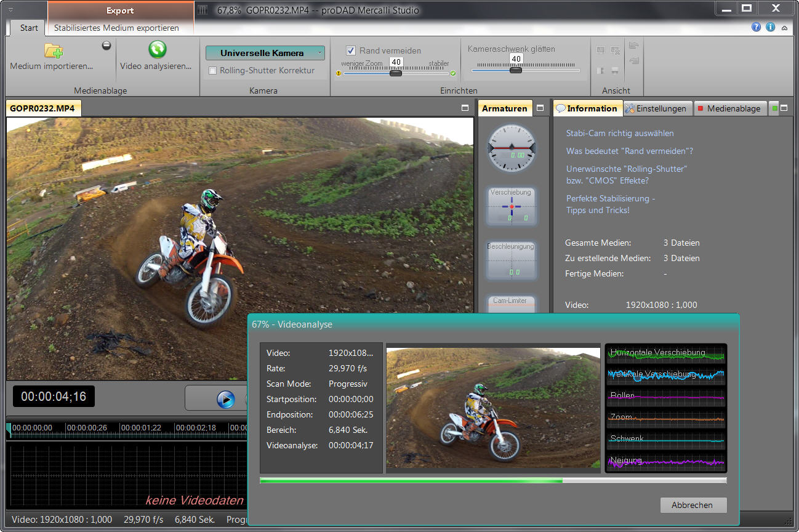Click the Kameraschwenk glätten slider handle
Image resolution: width=799 pixels, height=532 pixels.
point(516,70)
